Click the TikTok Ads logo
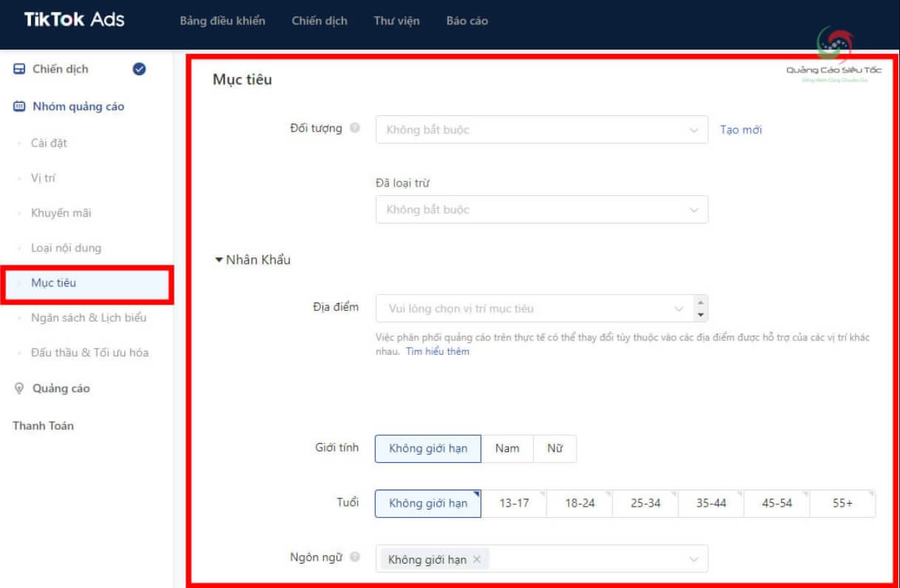The height and width of the screenshot is (588, 900). tap(74, 20)
